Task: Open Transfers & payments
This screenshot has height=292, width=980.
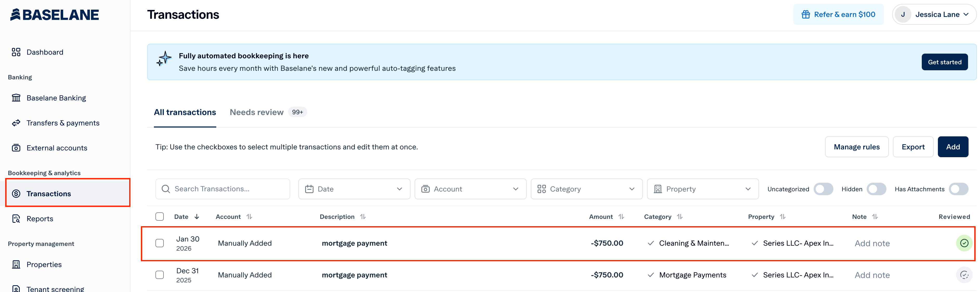Action: tap(63, 123)
